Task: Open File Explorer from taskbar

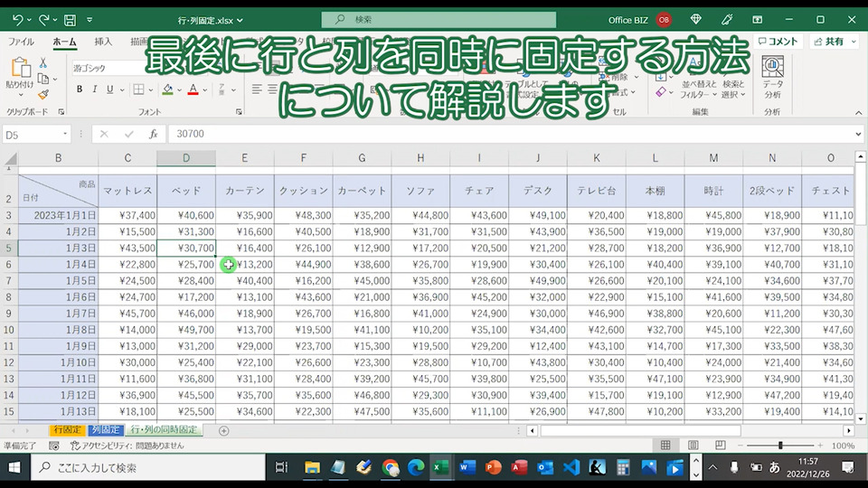Action: 312,467
